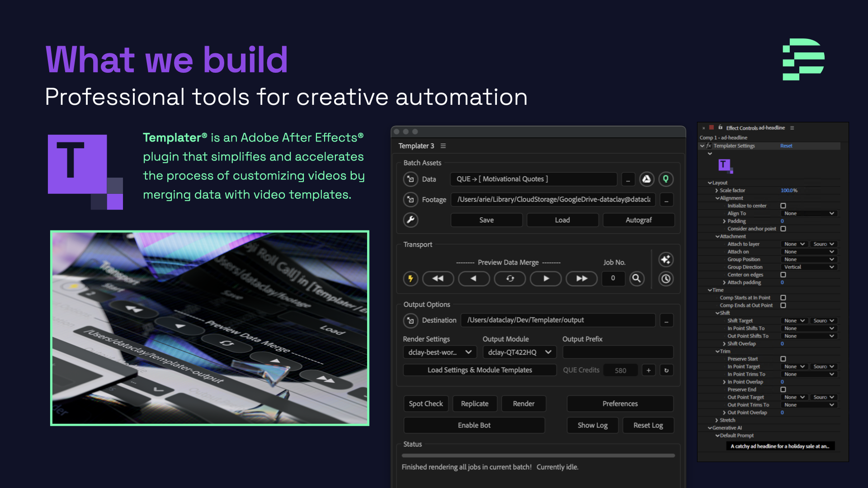Click the Google Drive icon next to Data field
This screenshot has width=868, height=488.
coord(647,179)
